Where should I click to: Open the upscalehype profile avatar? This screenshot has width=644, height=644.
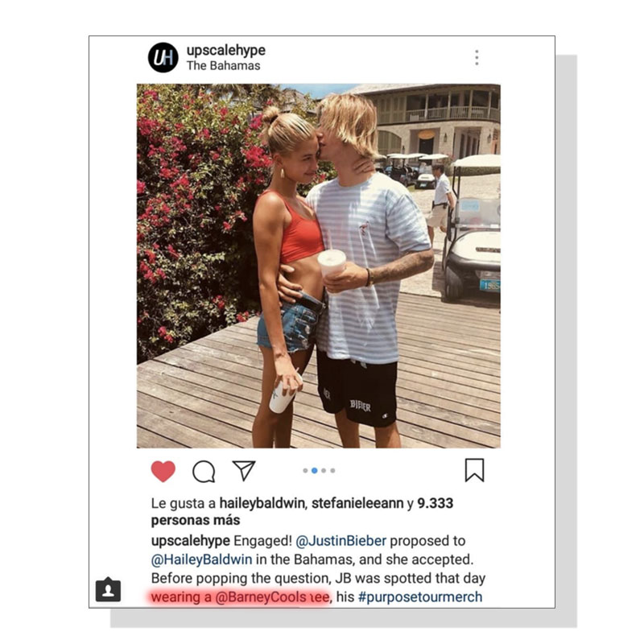point(163,57)
